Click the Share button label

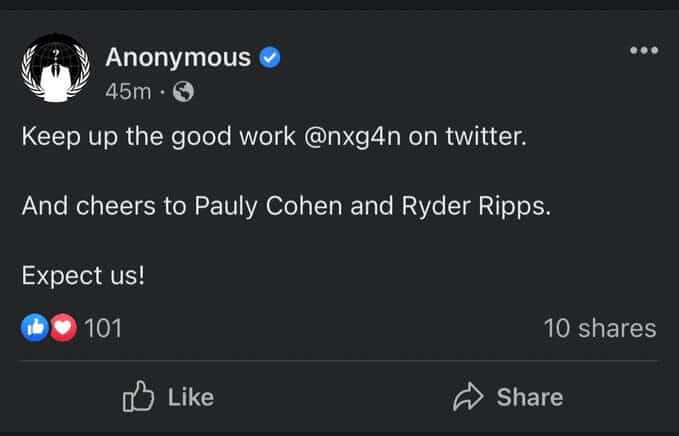pyautogui.click(x=530, y=397)
